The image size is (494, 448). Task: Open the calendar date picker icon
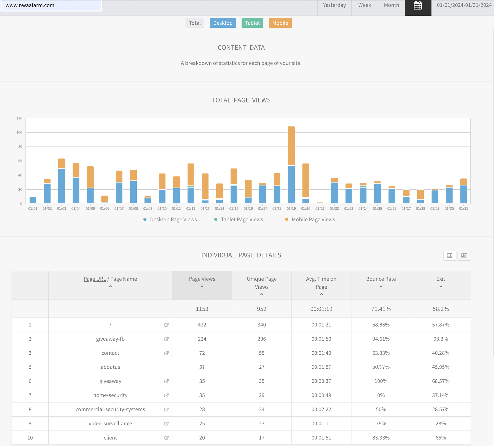418,6
